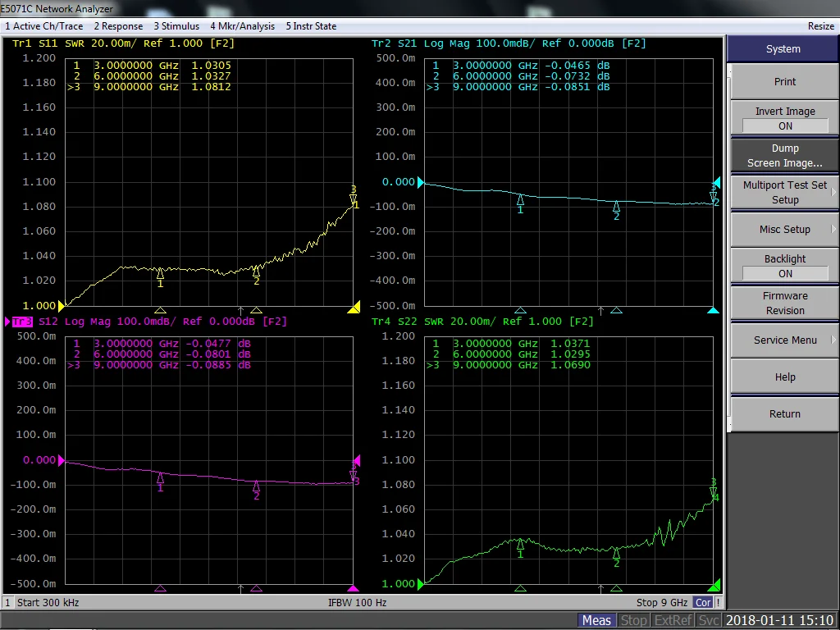840x630 pixels.
Task: Toggle the Backlight ON softkey
Action: (x=785, y=267)
